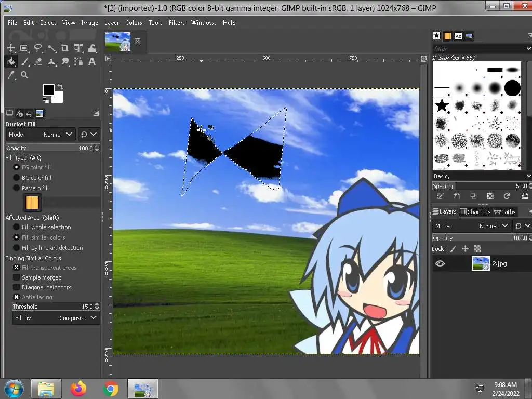Open the Layers Mode Normal dropdown
Image resolution: width=532 pixels, height=399 pixels.
click(x=471, y=226)
